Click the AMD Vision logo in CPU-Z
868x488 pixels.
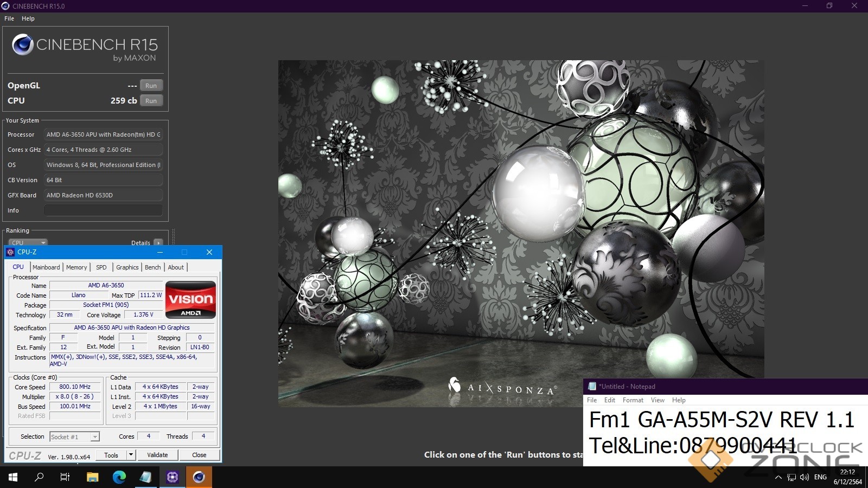point(190,299)
